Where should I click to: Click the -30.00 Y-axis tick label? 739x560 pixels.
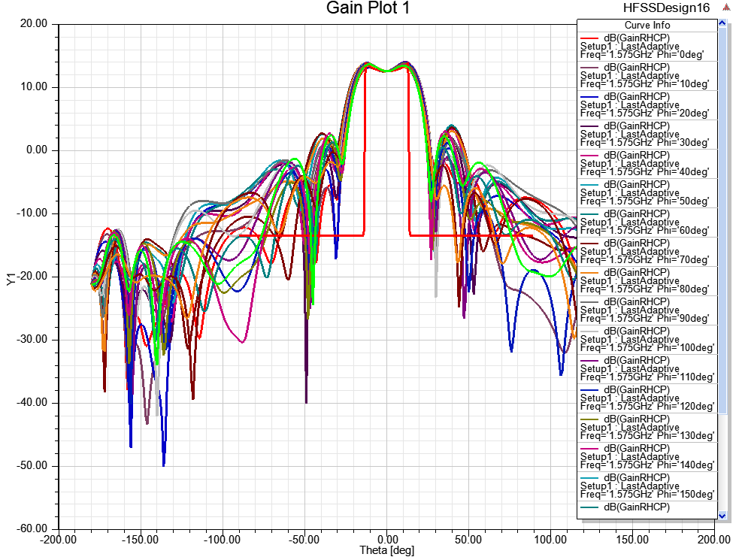32,340
